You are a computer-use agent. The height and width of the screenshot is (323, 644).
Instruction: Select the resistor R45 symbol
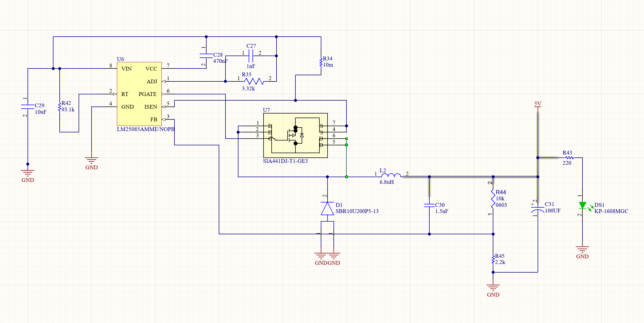(493, 259)
